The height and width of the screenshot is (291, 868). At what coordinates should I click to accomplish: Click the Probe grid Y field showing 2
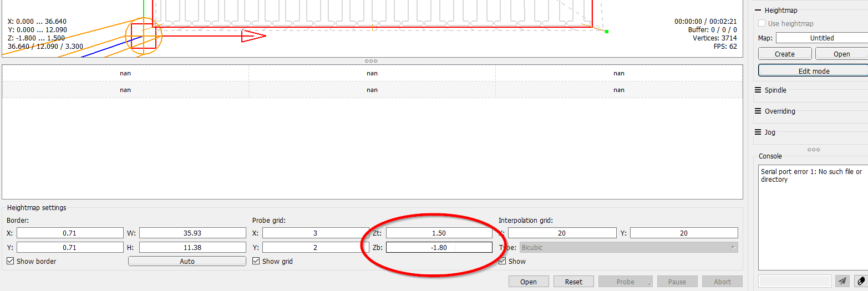315,247
